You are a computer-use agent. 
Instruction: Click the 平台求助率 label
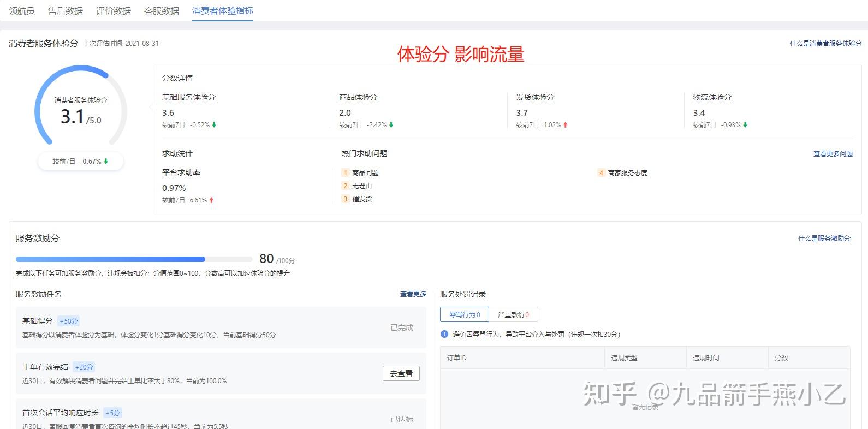[x=181, y=172]
